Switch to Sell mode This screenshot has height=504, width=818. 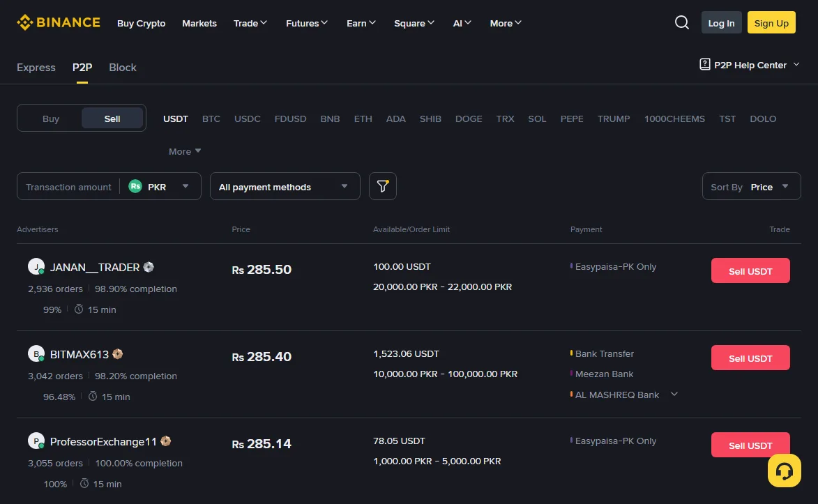[x=112, y=119]
